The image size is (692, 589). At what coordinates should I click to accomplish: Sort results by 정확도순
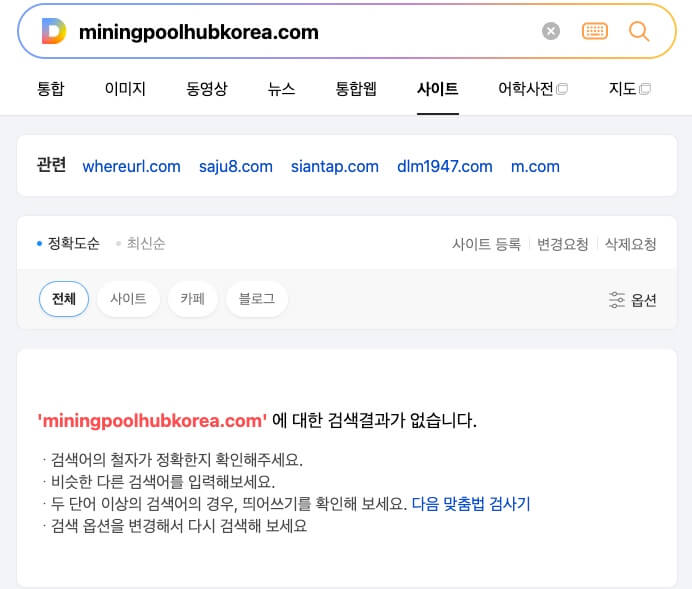click(x=69, y=243)
